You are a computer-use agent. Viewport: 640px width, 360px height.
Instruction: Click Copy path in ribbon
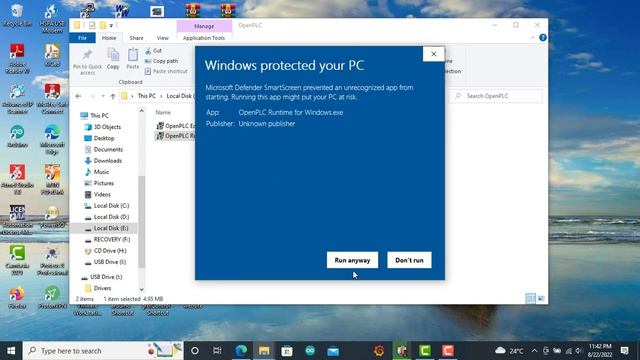pyautogui.click(x=162, y=61)
